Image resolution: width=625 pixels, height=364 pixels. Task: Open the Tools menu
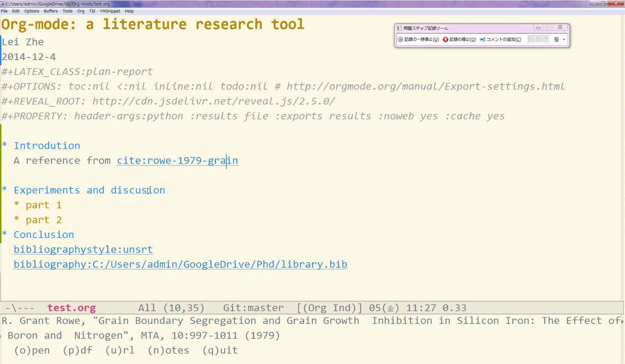pos(67,11)
